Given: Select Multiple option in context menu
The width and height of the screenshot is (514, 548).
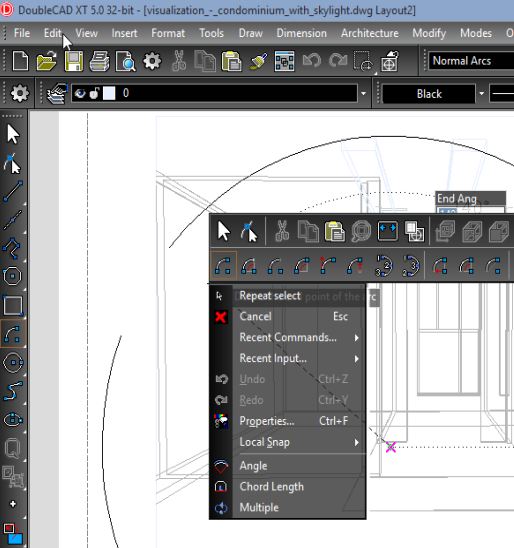Looking at the screenshot, I should pos(288,508).
